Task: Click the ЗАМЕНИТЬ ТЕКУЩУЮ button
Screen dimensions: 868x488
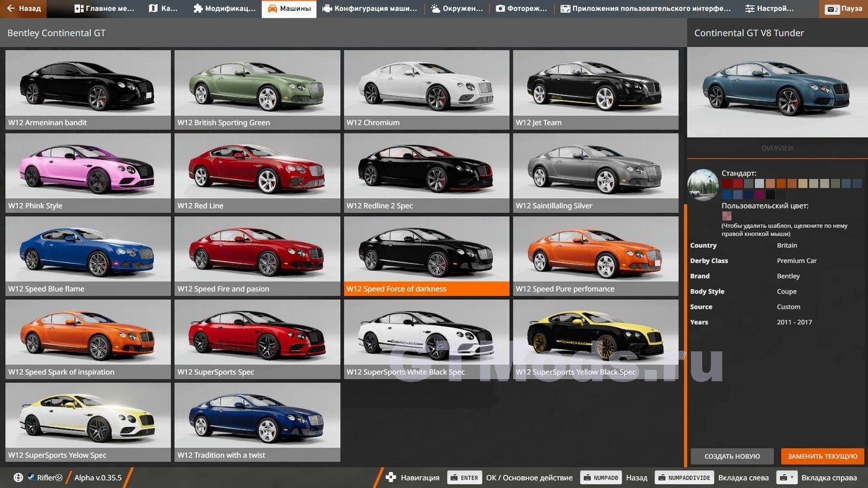Action: click(823, 456)
